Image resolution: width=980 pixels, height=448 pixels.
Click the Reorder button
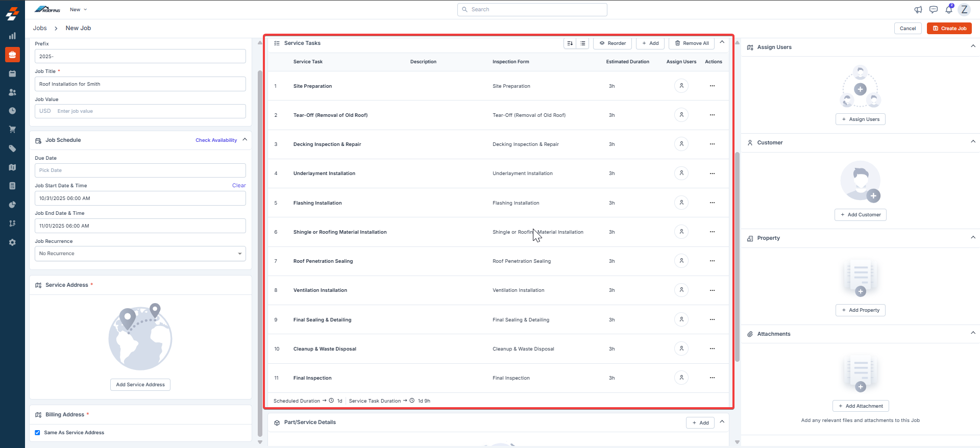tap(612, 43)
